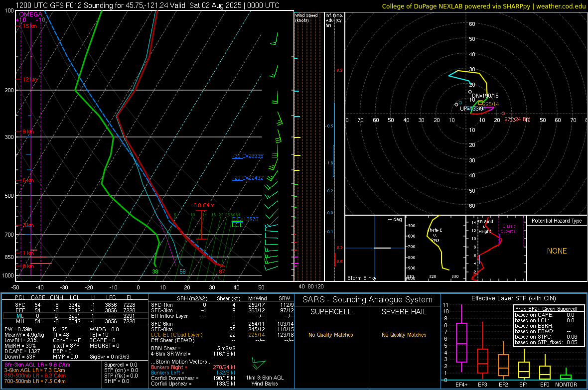This screenshot has height=390, width=588.
Task: Click the Supercell = 0.0 composite value
Action: (121, 365)
